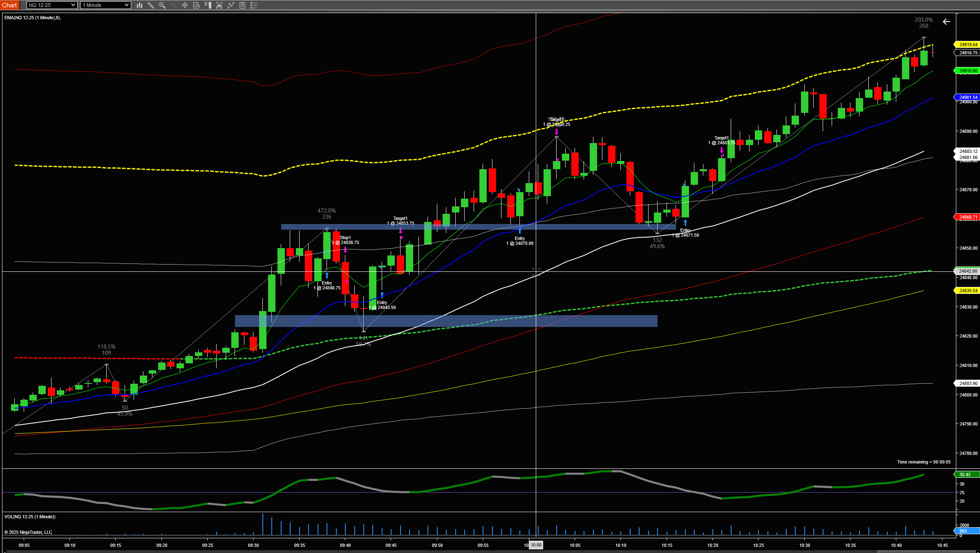Toggle the Data Box display
The width and height of the screenshot is (980, 553).
point(196,5)
